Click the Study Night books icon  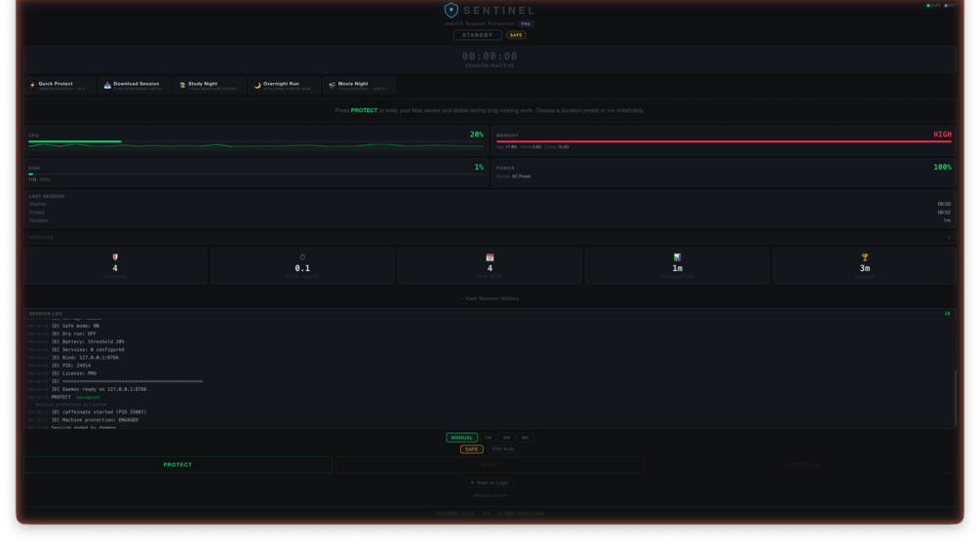[182, 85]
